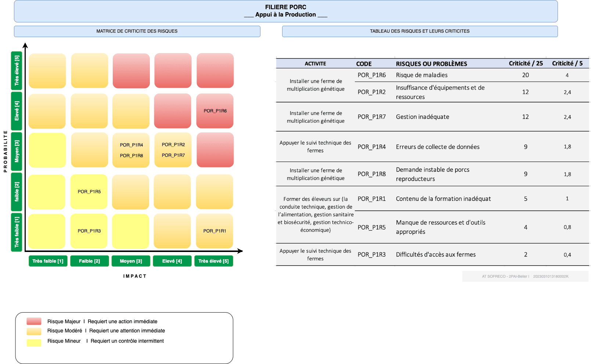Click 'Elevé [4]' on the probability axis
The image size is (591, 364).
tap(17, 111)
